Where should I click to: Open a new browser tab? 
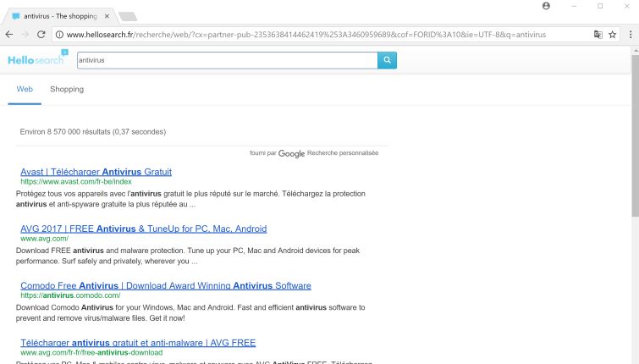(128, 16)
